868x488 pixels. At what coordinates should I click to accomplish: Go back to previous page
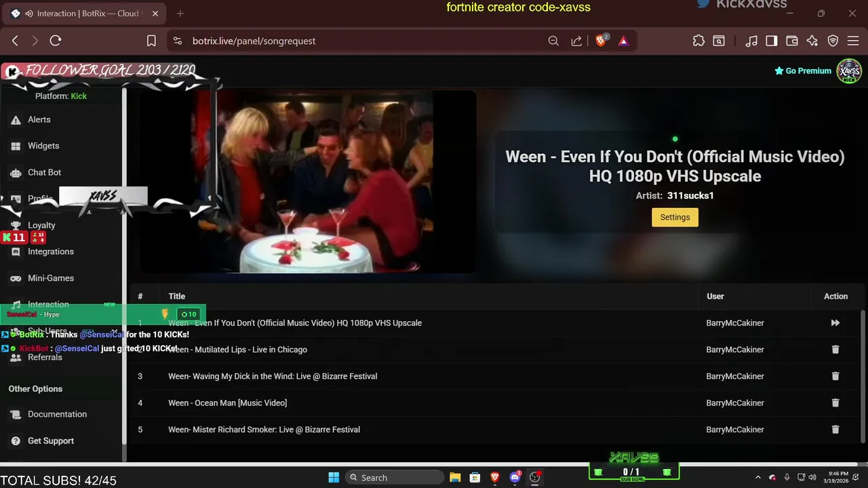click(x=15, y=41)
